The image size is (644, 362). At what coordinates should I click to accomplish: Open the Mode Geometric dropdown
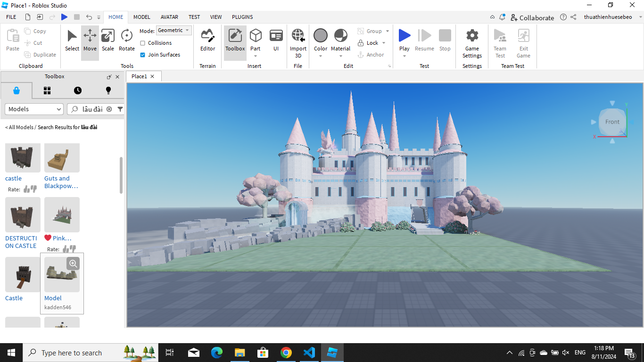click(173, 30)
